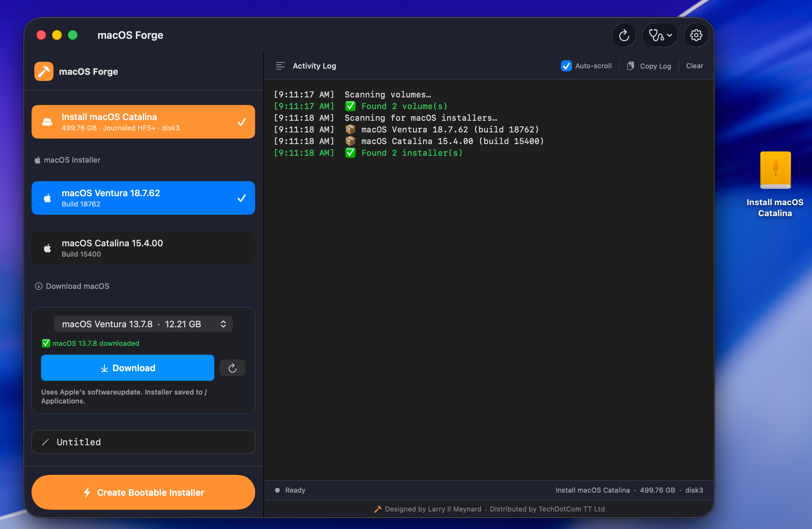Open settings gear in title bar
Screen dimensions: 812x529
(x=696, y=35)
